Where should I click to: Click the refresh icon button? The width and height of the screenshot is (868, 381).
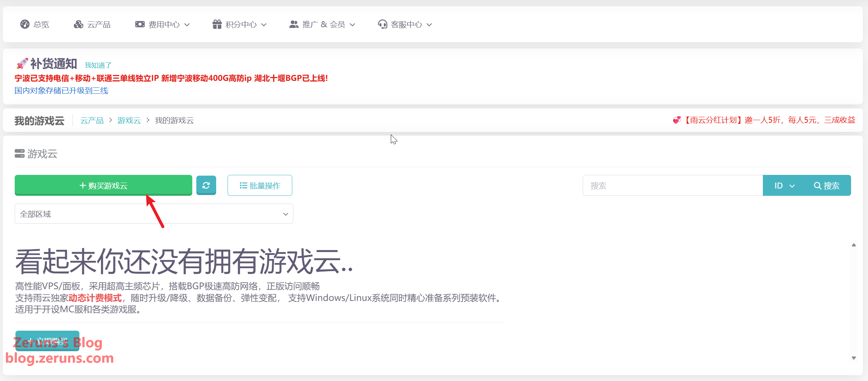coord(206,186)
